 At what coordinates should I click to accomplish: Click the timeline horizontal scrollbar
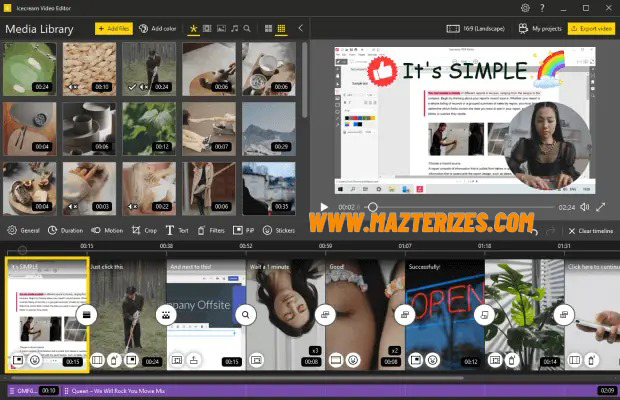tap(237, 378)
